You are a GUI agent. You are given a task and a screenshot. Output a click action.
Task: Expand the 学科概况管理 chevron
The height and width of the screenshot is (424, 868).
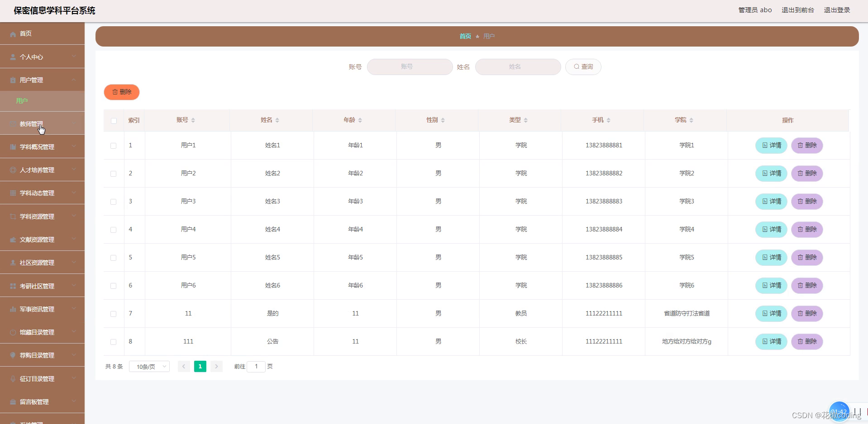coord(74,146)
